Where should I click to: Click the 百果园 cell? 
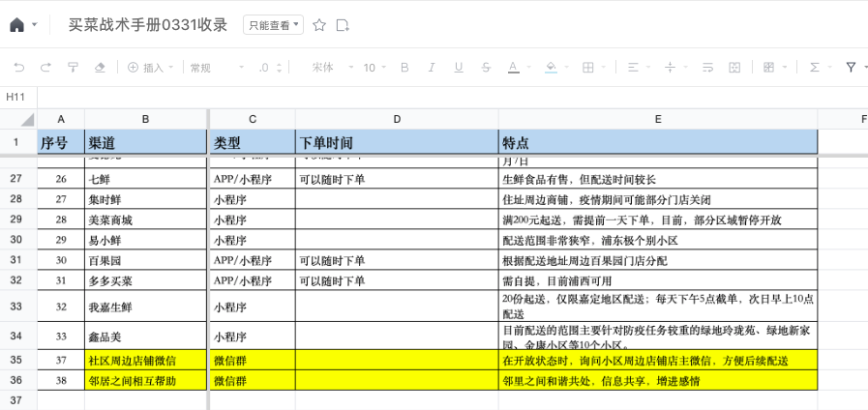coord(145,260)
